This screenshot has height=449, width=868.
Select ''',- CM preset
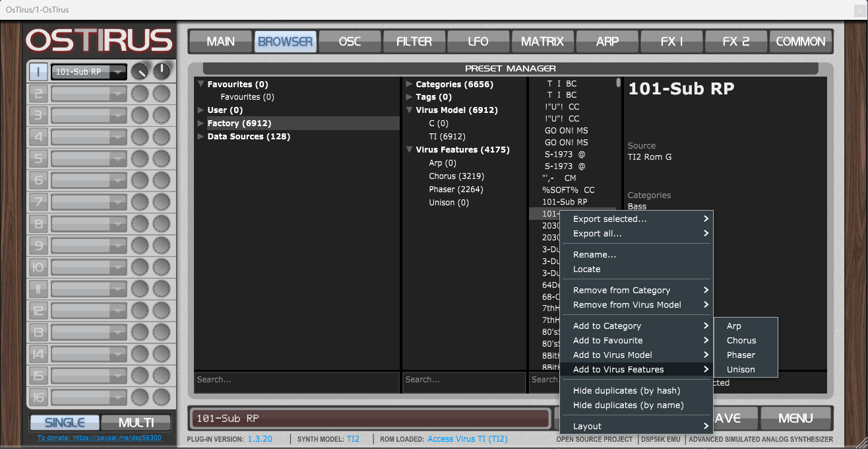click(573, 178)
